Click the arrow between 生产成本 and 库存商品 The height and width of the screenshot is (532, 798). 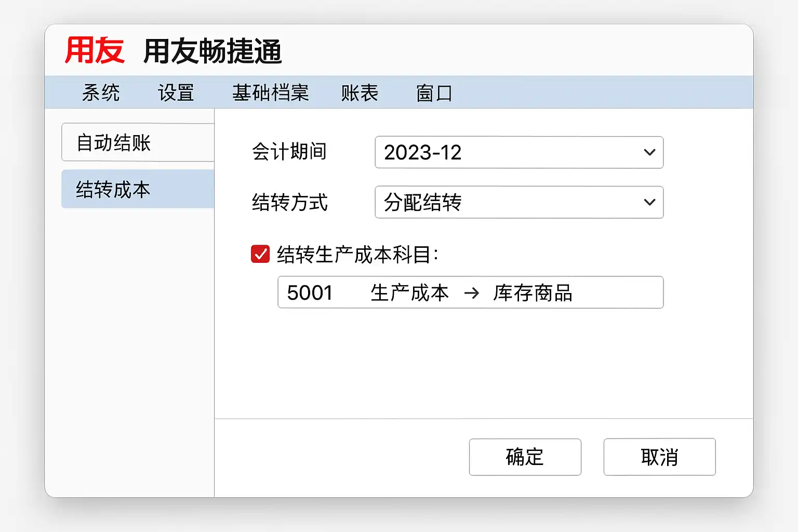pyautogui.click(x=472, y=293)
